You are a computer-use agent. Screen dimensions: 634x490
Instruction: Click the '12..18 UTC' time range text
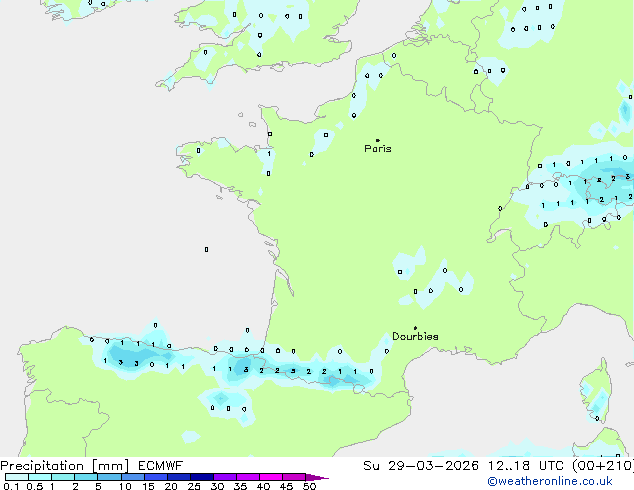tap(526, 466)
